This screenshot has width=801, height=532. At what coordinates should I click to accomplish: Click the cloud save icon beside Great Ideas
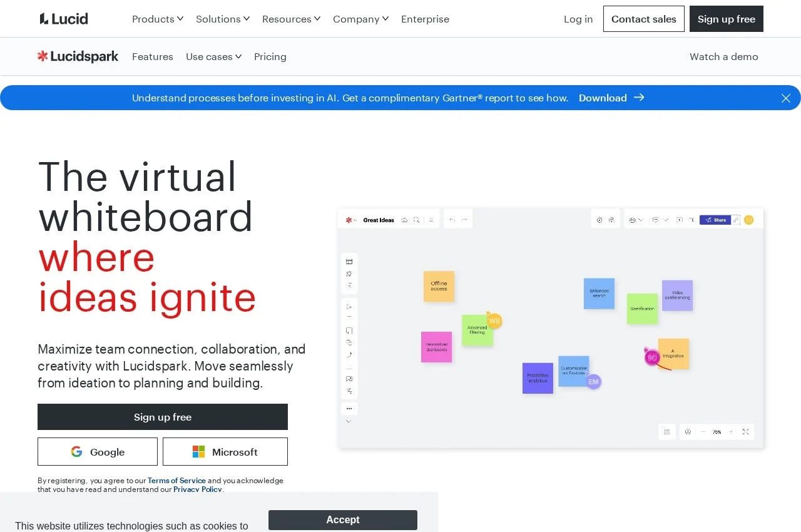(x=404, y=220)
